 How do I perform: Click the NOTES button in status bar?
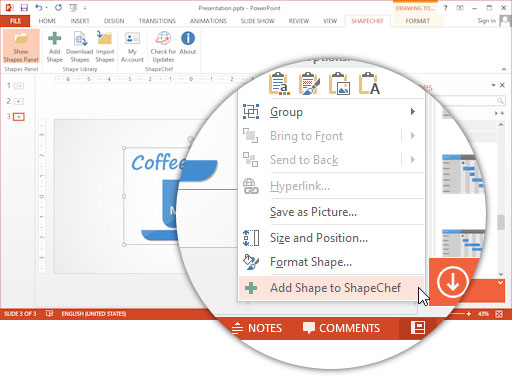[257, 328]
